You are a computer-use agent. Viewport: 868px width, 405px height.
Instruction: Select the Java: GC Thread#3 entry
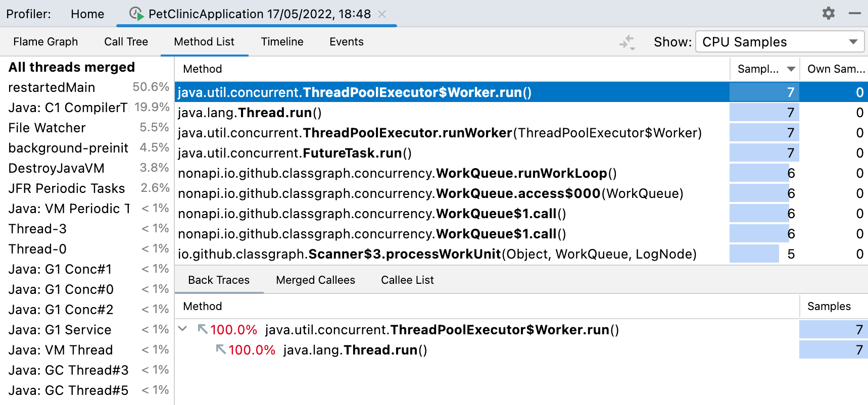tap(87, 370)
